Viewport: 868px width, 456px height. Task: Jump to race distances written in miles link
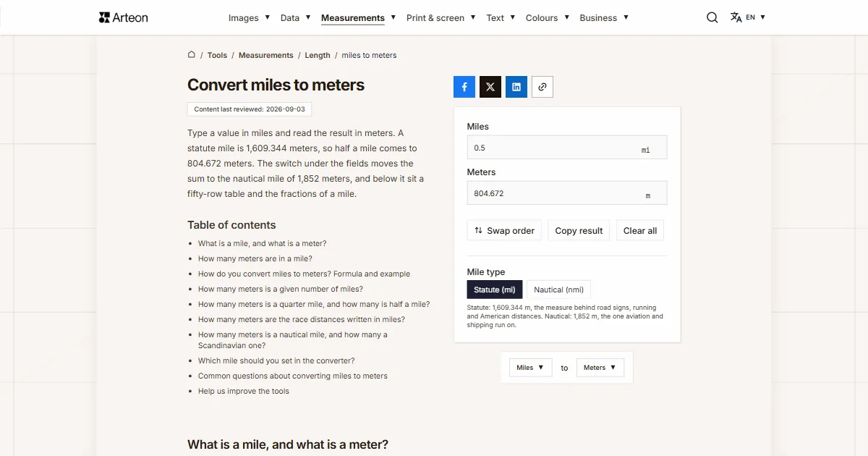click(302, 319)
